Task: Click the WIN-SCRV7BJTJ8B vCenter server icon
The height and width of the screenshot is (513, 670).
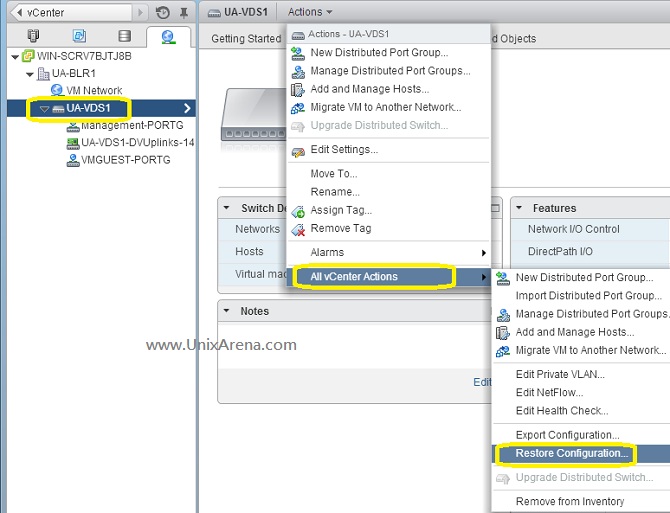Action: coord(28,56)
